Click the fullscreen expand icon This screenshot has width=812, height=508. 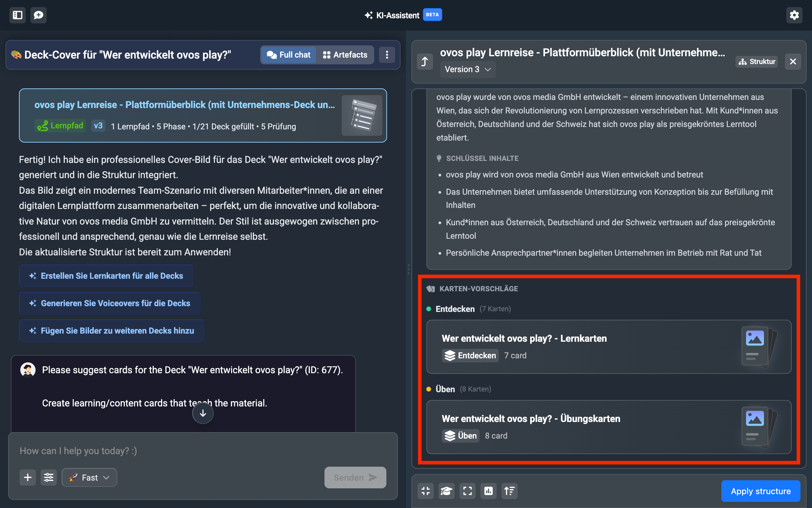click(x=468, y=491)
